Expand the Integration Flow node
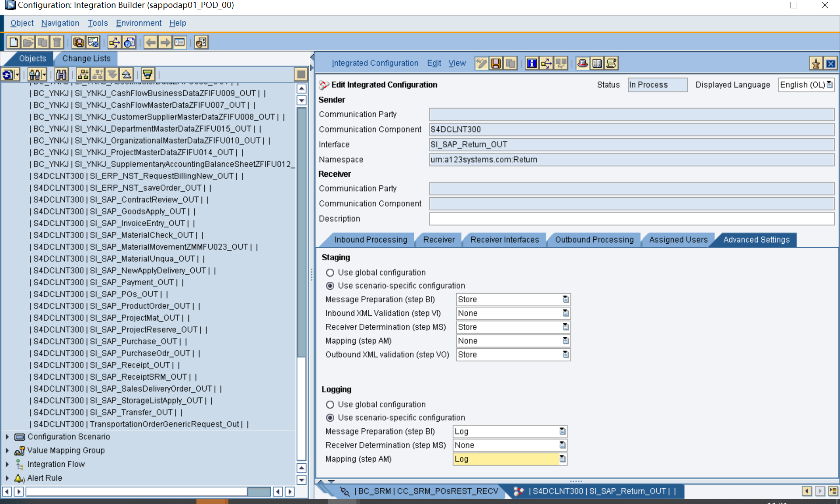This screenshot has height=504, width=840. (7, 464)
